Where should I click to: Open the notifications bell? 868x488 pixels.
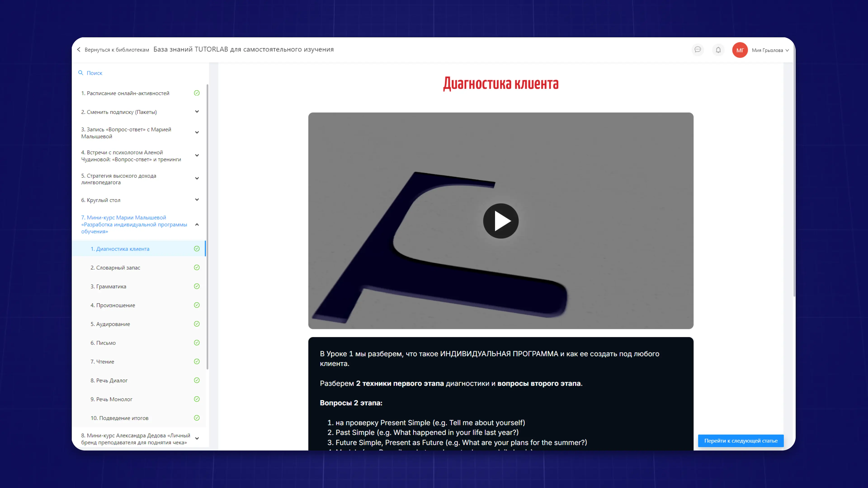tap(718, 50)
